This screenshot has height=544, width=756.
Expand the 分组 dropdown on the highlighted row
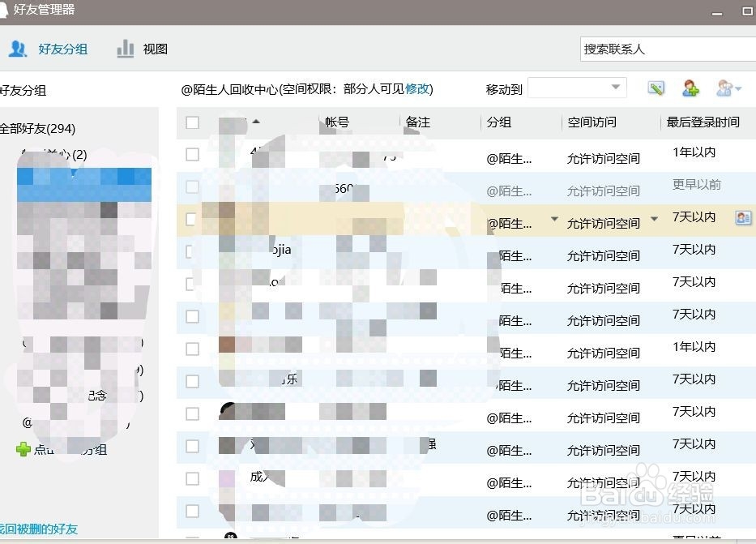tap(554, 219)
